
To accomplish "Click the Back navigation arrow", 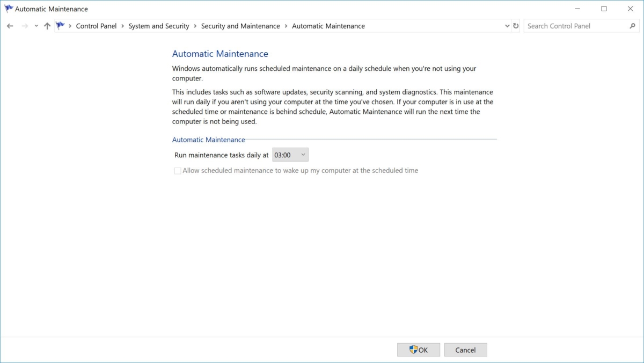I will pos(10,26).
